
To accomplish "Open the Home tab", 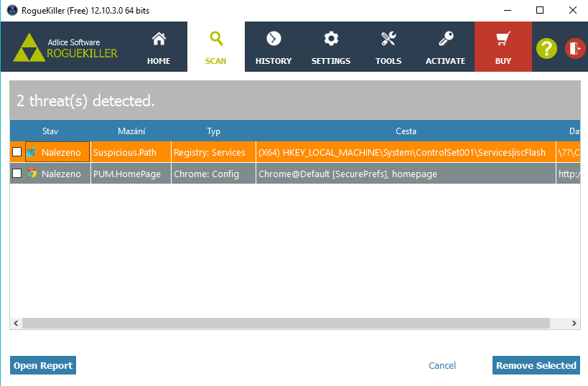I will (159, 47).
